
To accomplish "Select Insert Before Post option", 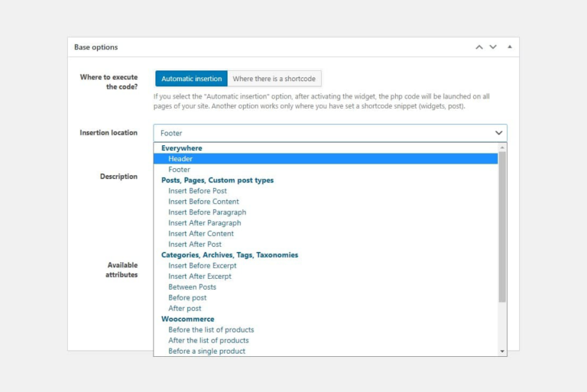I will click(x=197, y=191).
